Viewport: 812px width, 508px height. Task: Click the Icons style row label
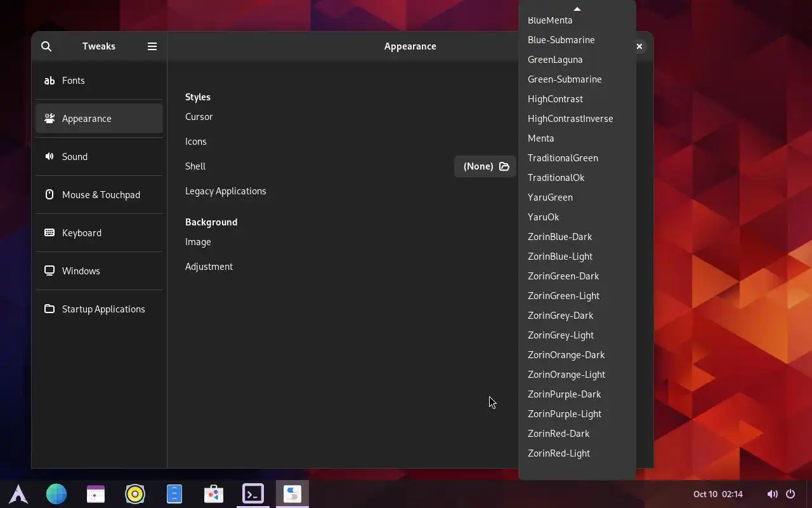[196, 142]
